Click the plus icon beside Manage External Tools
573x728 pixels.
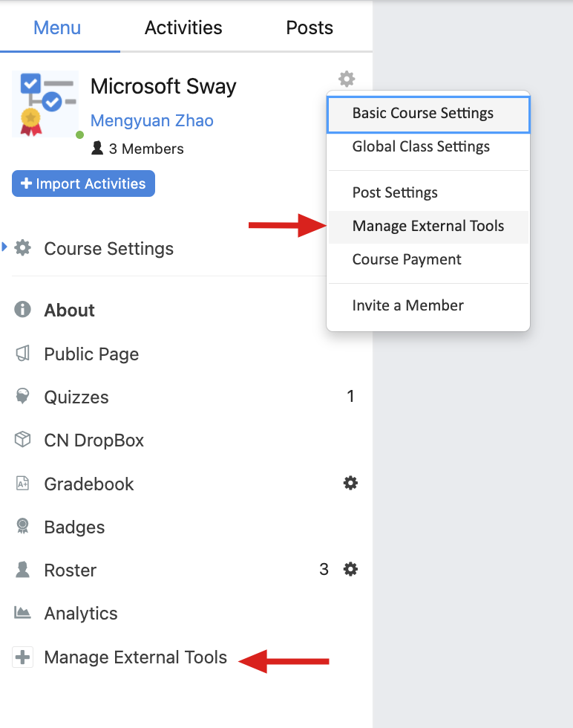click(23, 657)
